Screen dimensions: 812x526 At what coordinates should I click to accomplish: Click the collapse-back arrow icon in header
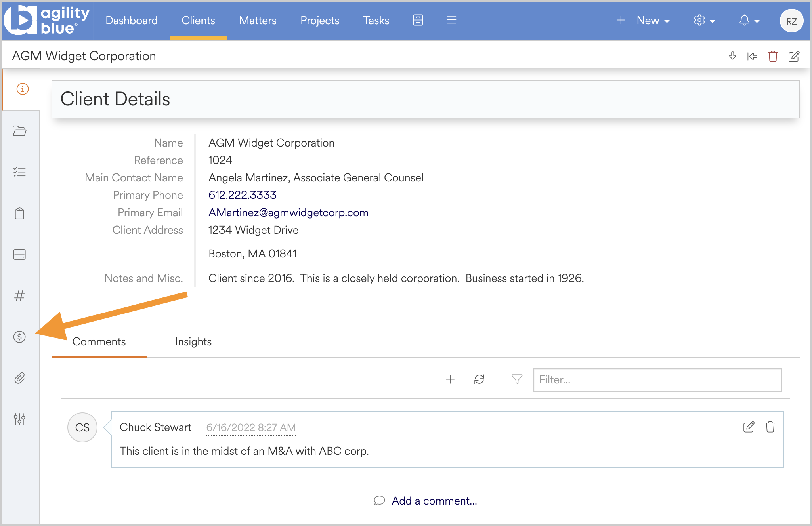(x=752, y=57)
